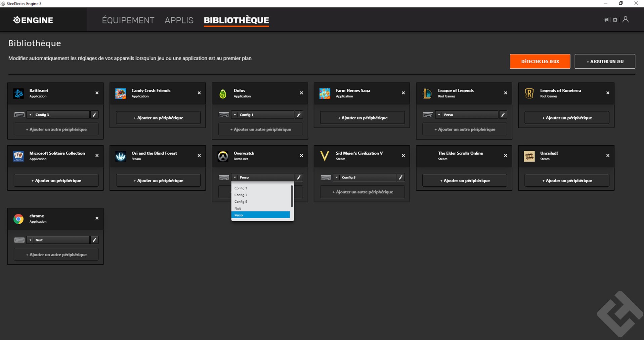
Task: Add another device to Battle.net
Action: pos(56,129)
